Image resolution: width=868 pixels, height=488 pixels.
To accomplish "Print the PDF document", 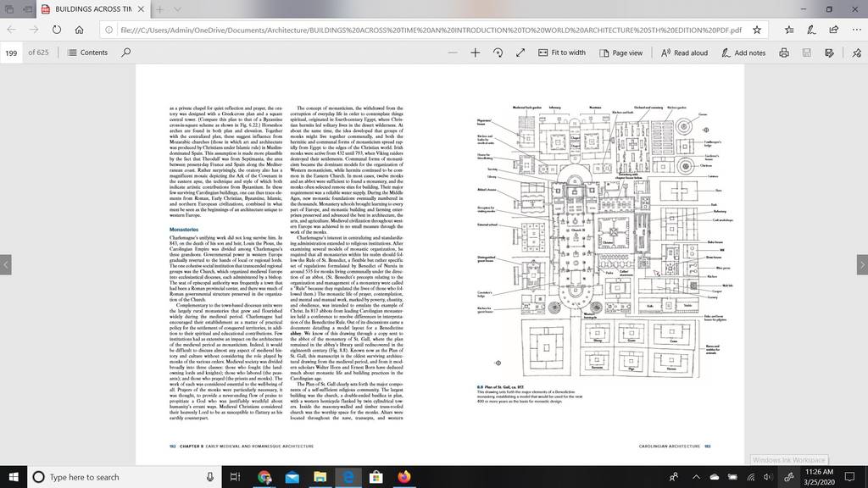I will click(x=784, y=53).
